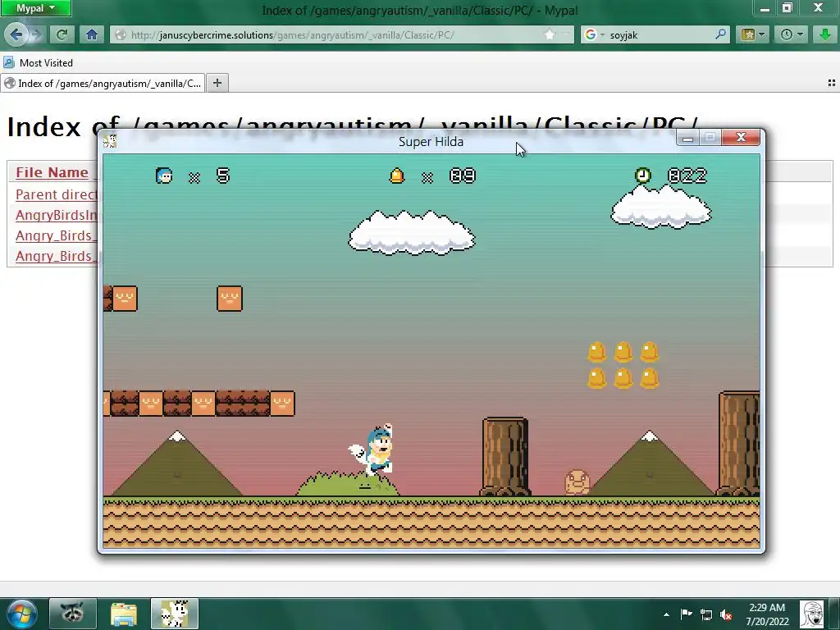The image size is (840, 630).
Task: Click the soyjak face tray icon
Action: pos(811,614)
